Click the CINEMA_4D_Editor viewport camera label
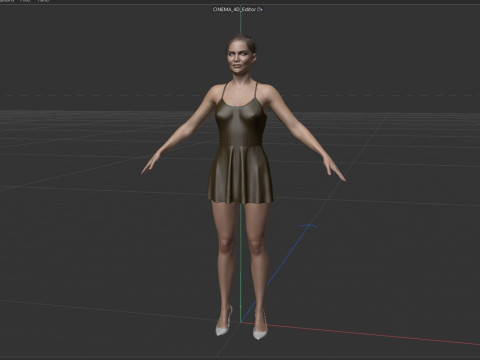The width and height of the screenshot is (480, 360). (235, 10)
